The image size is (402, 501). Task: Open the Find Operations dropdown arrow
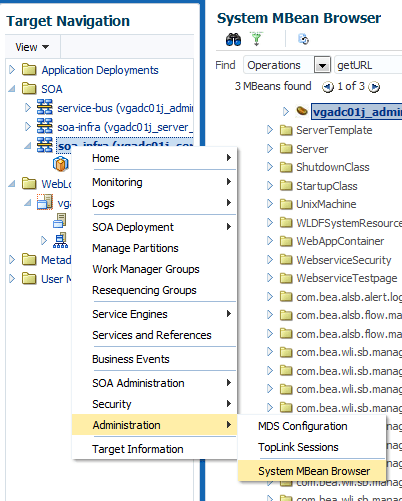pyautogui.click(x=322, y=65)
